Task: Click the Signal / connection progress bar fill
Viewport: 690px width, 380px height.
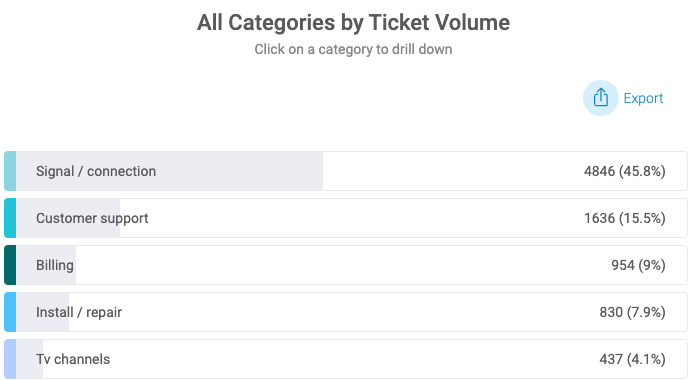Action: (169, 171)
